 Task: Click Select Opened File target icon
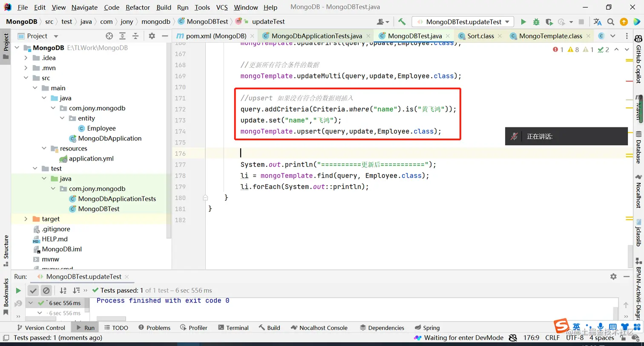tap(109, 36)
